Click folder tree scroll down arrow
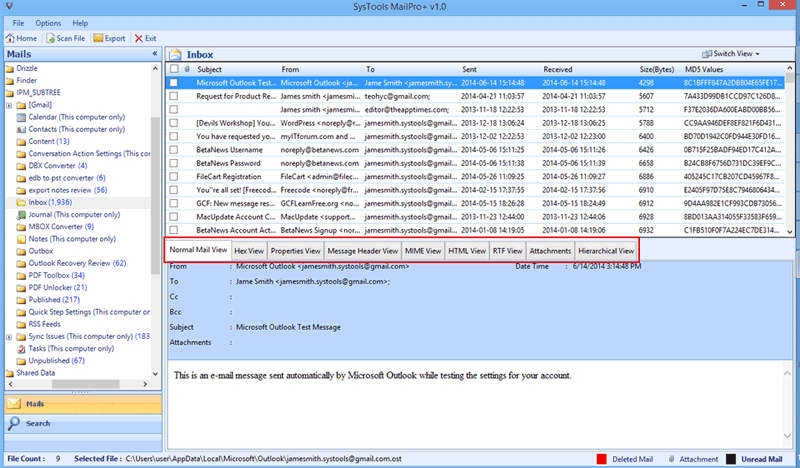The image size is (800, 468). tap(155, 374)
